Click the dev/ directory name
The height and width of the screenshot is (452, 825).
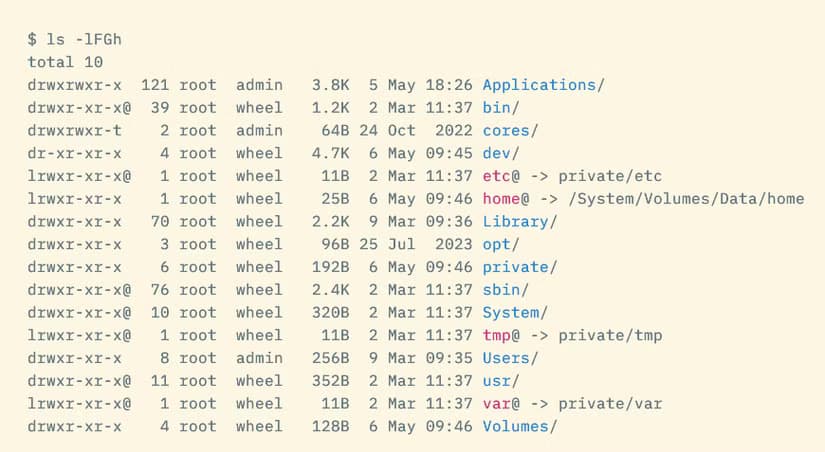tap(501, 153)
